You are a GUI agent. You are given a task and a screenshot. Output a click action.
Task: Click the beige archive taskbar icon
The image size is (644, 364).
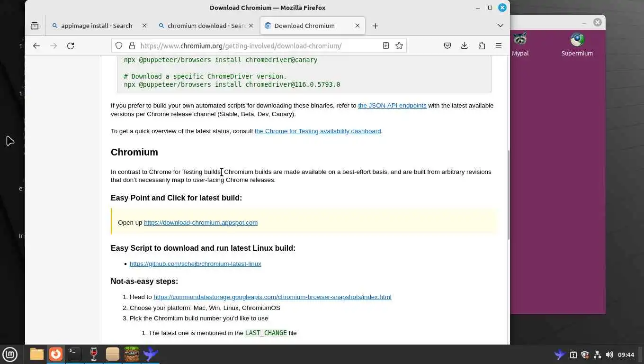(113, 354)
